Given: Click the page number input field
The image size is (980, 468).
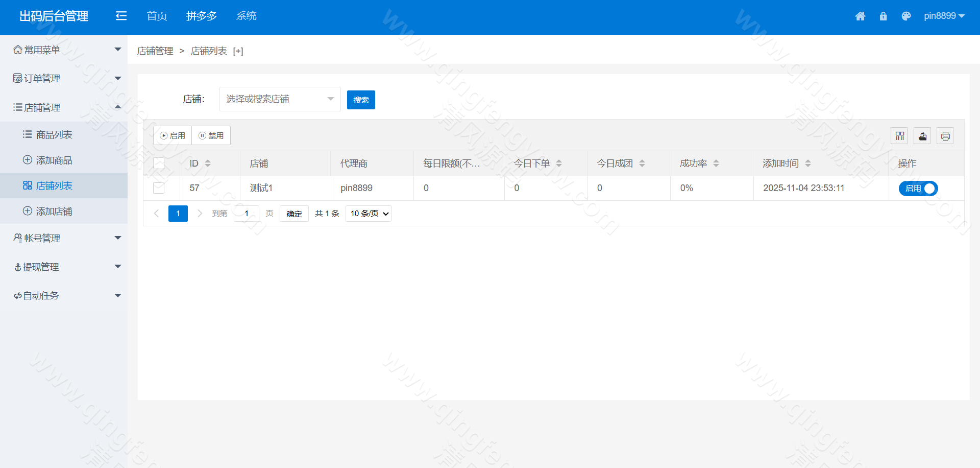Looking at the screenshot, I should point(247,213).
